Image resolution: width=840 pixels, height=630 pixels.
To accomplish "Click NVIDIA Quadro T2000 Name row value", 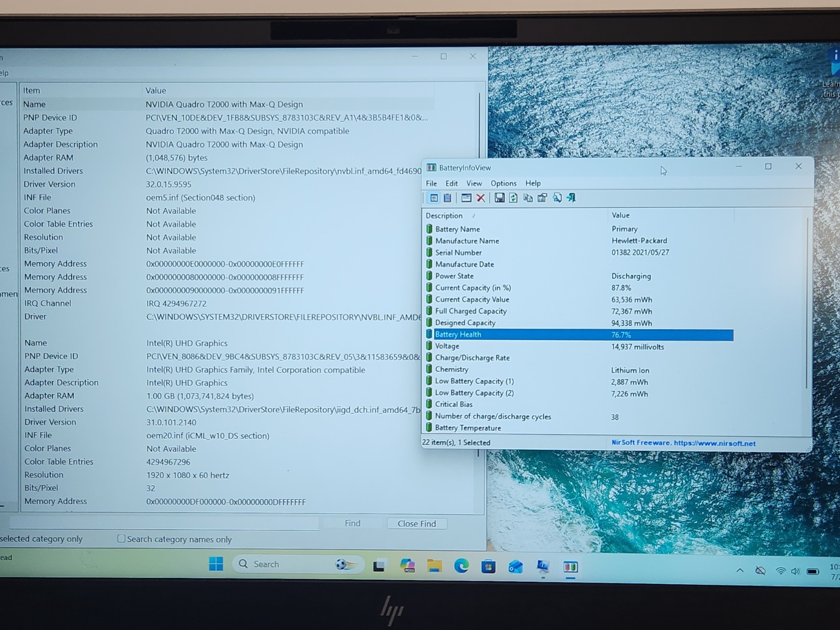I will pos(224,104).
